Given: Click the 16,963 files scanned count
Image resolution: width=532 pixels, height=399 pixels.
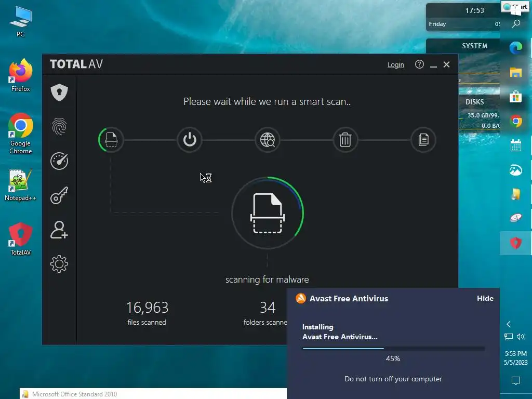Looking at the screenshot, I should tap(147, 308).
